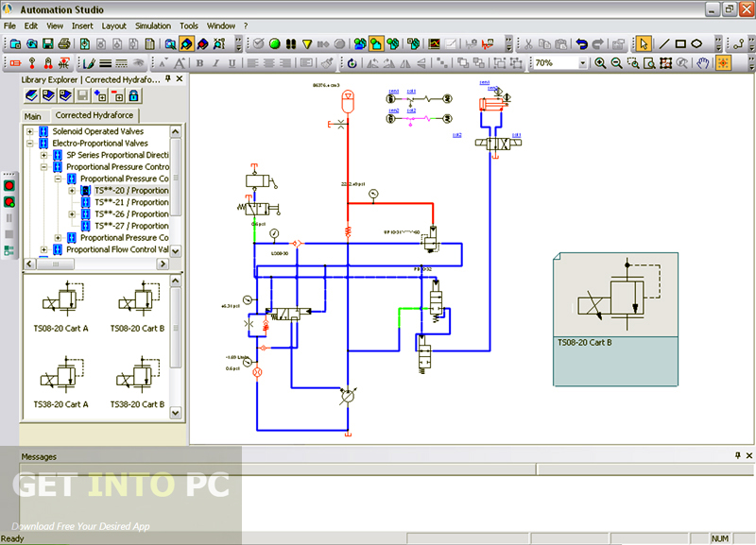The width and height of the screenshot is (756, 545).
Task: Select the Ellipse drawing tool
Action: (696, 43)
